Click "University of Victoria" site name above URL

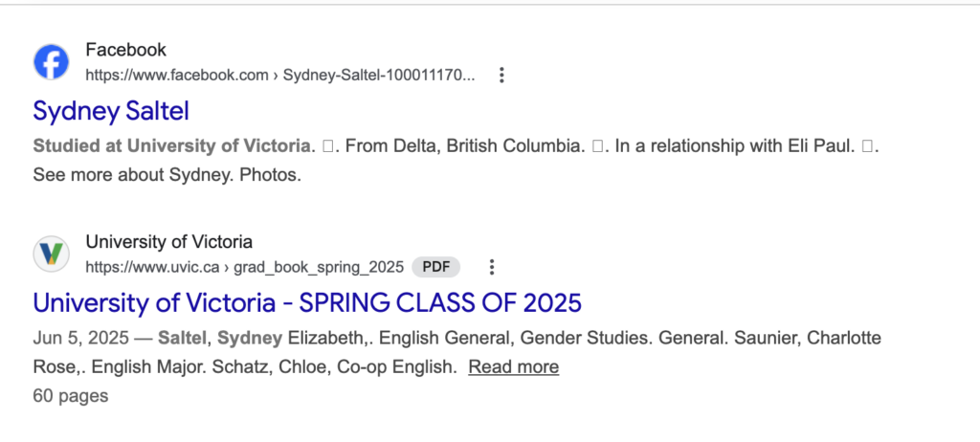click(x=168, y=241)
